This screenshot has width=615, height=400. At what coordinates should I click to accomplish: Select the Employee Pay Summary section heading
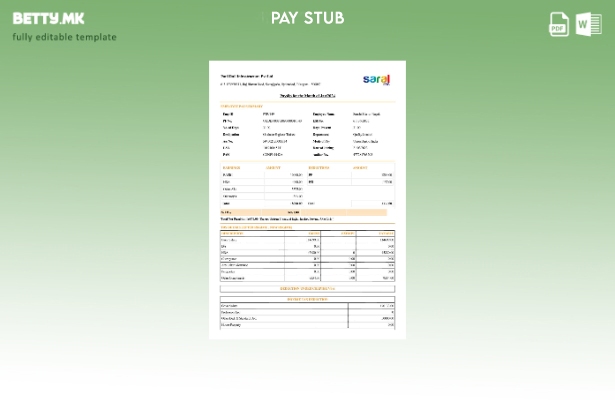(x=242, y=105)
